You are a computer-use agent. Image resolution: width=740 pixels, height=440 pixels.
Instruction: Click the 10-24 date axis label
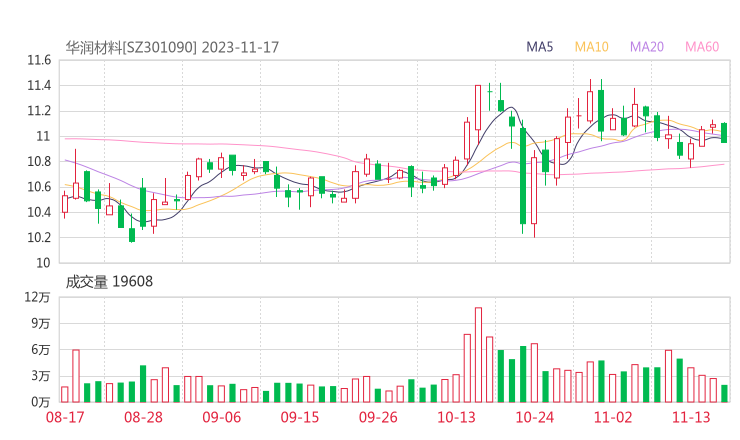534,417
